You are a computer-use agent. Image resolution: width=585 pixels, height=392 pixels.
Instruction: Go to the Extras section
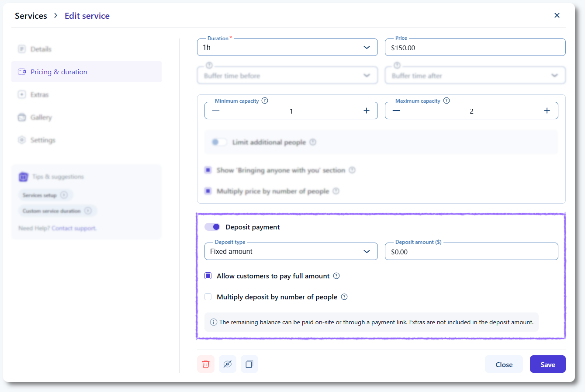click(39, 94)
